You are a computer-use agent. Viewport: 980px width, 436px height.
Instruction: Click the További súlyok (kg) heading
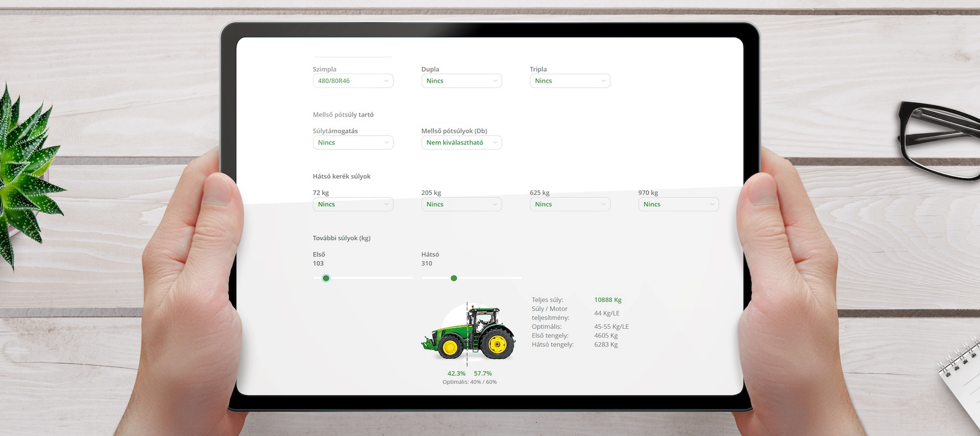click(341, 238)
